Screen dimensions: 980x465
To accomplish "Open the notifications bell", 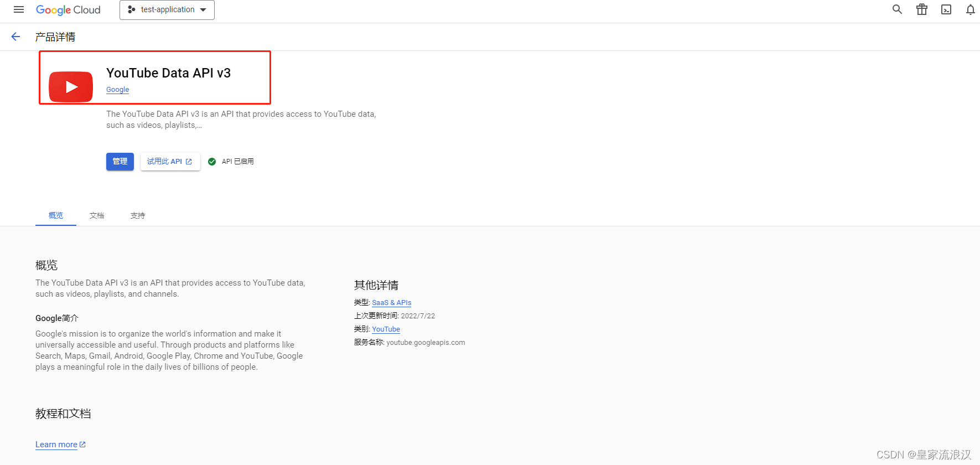I will [x=970, y=9].
